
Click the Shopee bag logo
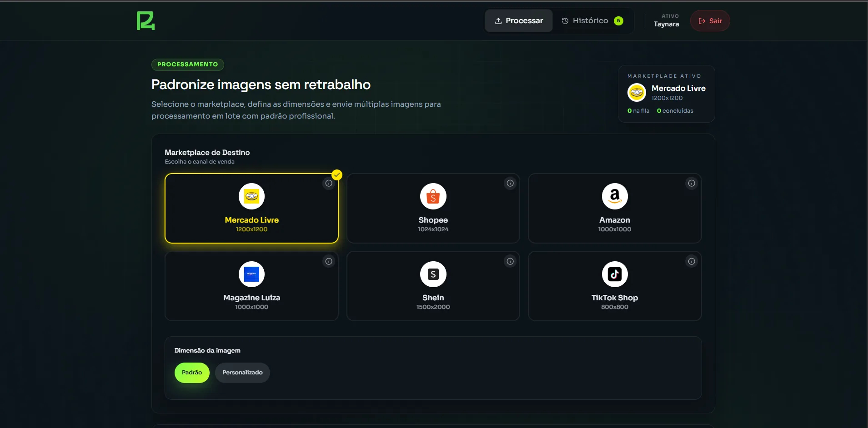(433, 196)
